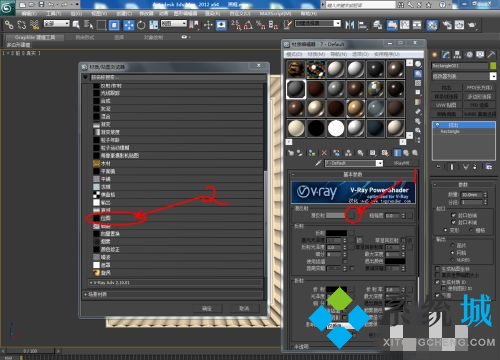This screenshot has width=500, height=360.
Task: Collapse the 基本参数 rollout header
Action: tap(353, 174)
